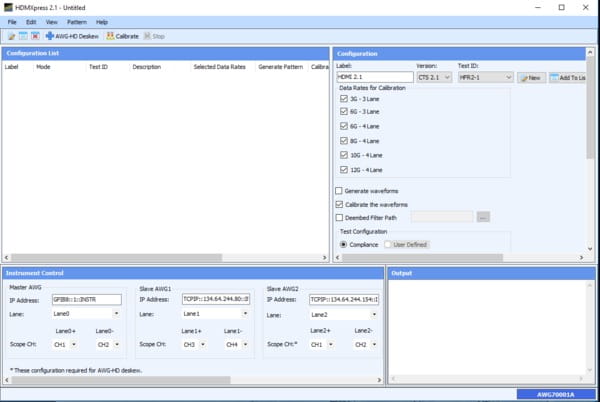Enable Generate waveforms checkbox
600x402 pixels.
[339, 190]
